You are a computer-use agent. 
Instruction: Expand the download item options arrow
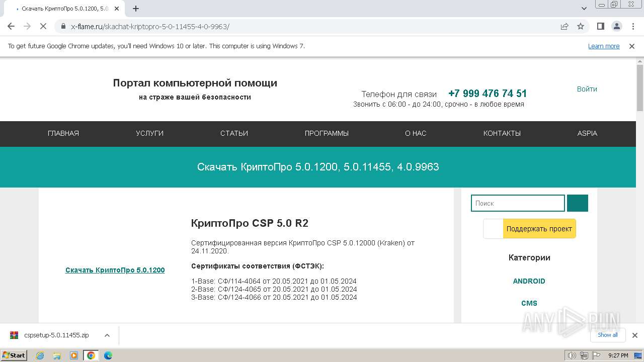click(x=107, y=335)
